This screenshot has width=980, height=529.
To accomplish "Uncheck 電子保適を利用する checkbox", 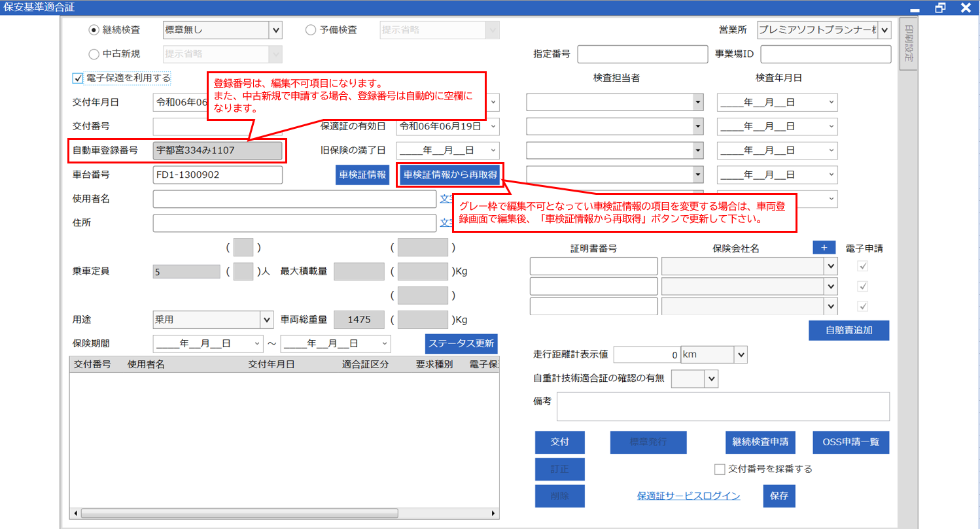I will pyautogui.click(x=78, y=78).
